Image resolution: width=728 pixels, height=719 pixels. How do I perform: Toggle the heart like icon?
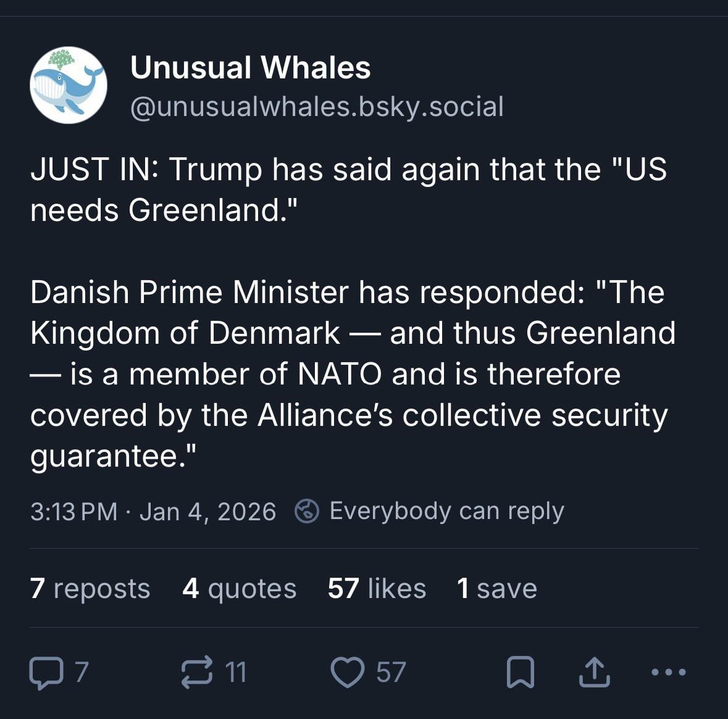(347, 673)
